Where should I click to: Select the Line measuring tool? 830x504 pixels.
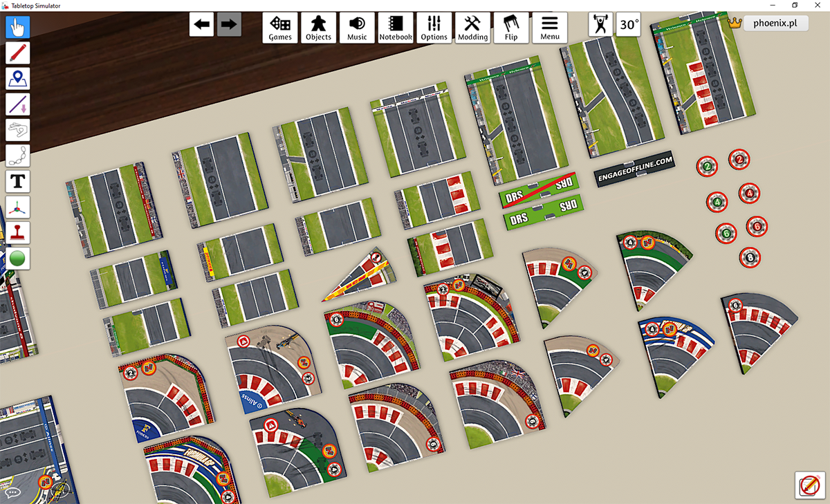[18, 104]
